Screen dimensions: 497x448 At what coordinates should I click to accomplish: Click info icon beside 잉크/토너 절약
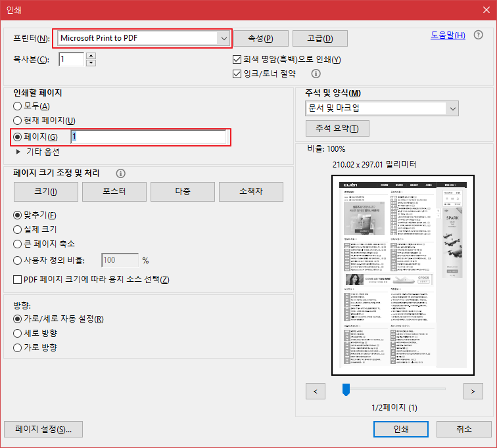point(316,74)
